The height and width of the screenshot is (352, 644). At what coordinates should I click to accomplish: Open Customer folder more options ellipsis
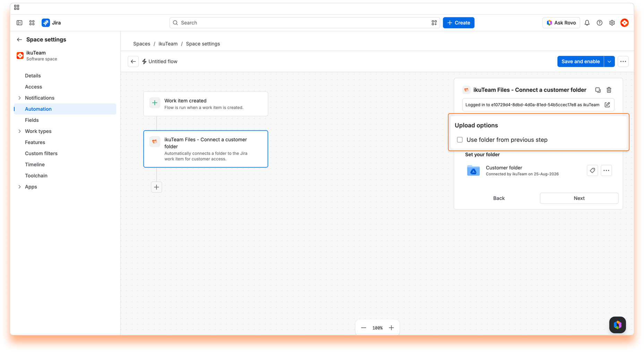pos(606,170)
